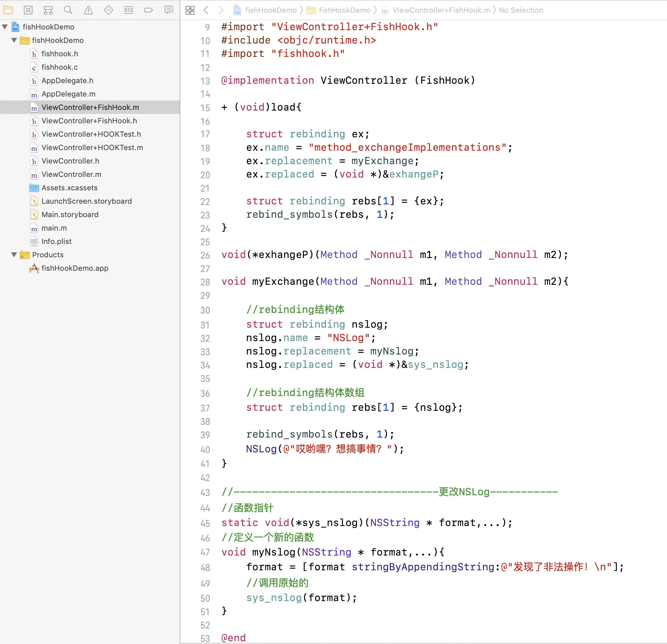Open the Source Control navigator

coord(28,10)
